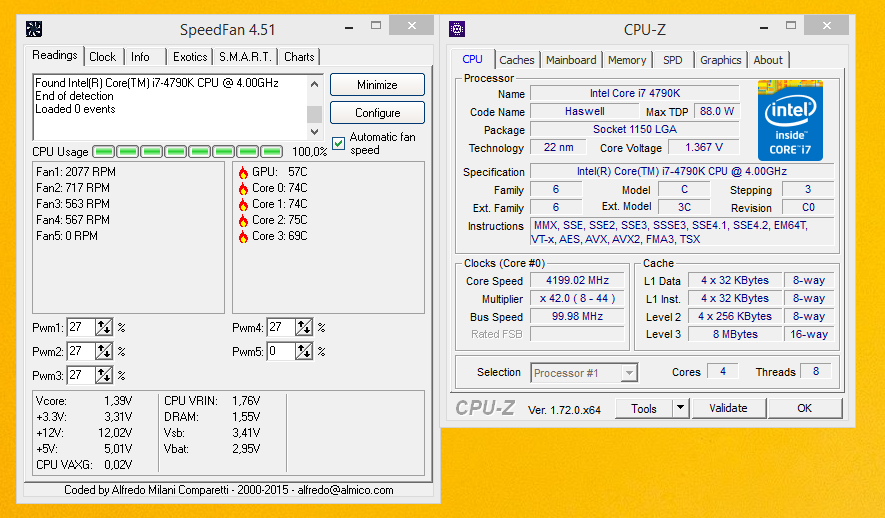Click the GPU temperature flame icon

(243, 173)
